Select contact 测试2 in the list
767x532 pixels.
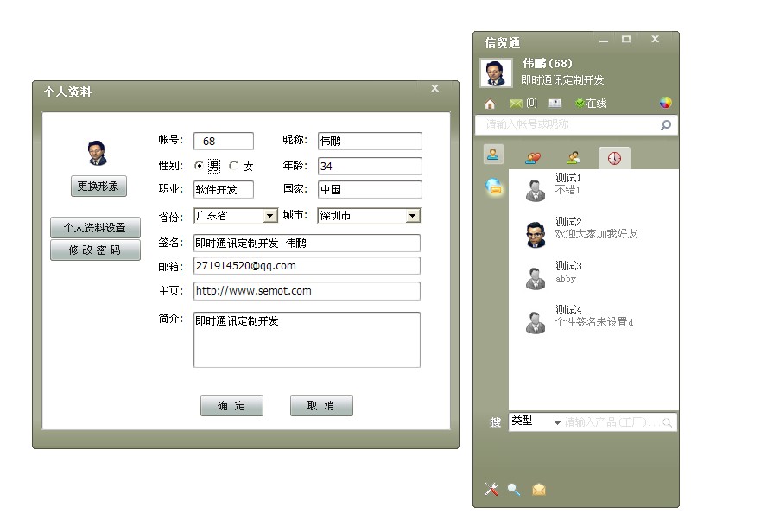[x=593, y=233]
